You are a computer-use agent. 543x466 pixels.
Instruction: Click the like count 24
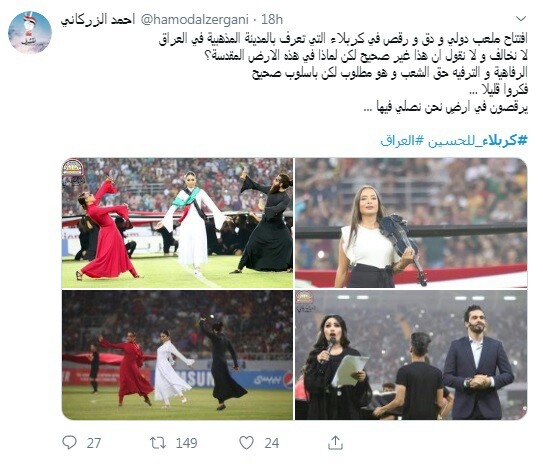pos(272,443)
